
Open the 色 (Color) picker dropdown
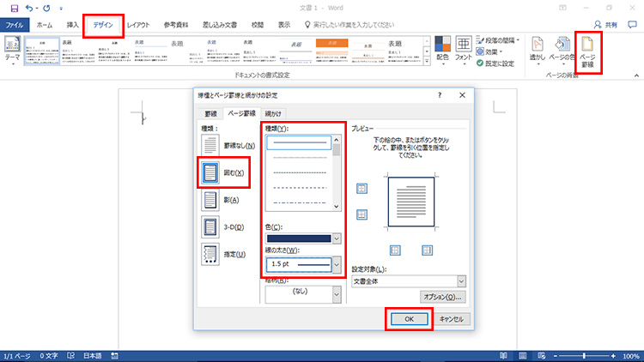(336, 238)
